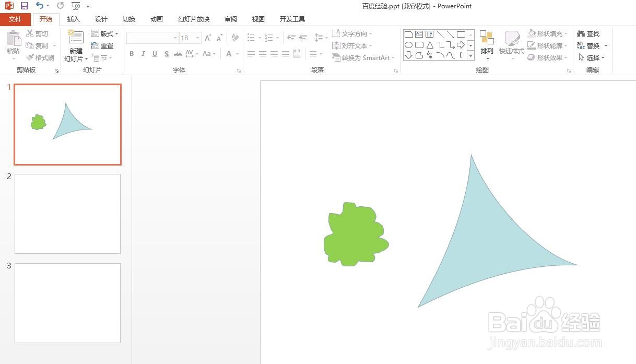This screenshot has width=636, height=364.
Task: Click Decrease Indent icon
Action: (x=291, y=38)
